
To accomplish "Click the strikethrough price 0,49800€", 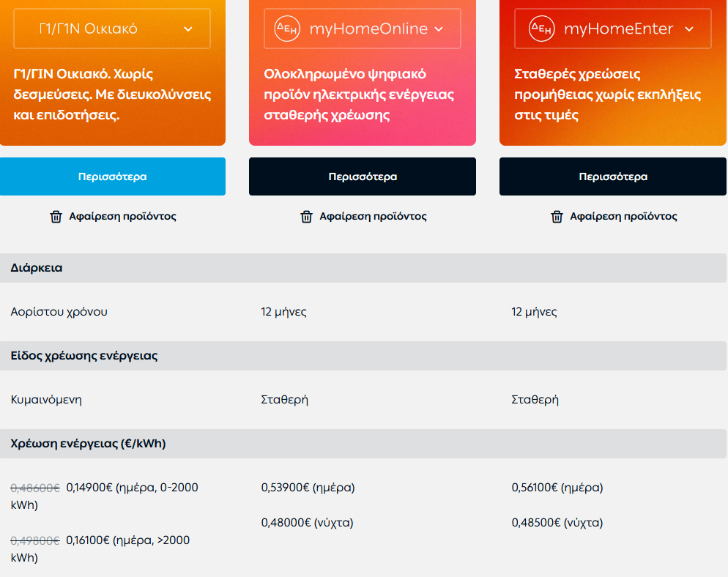I will 35,540.
